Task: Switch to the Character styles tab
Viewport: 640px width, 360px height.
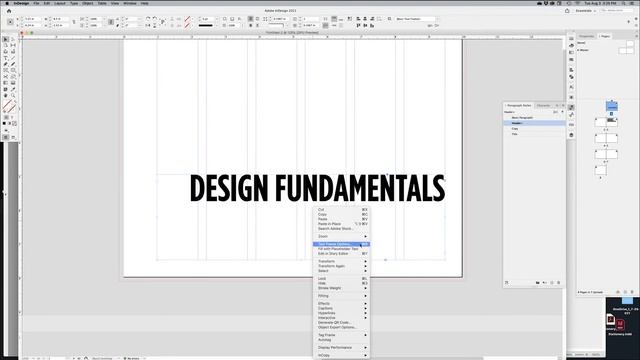Action: point(543,105)
